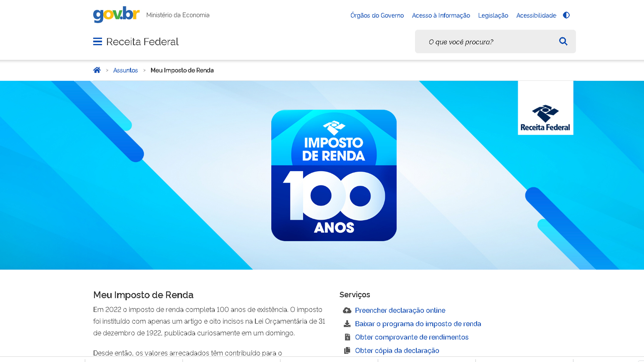Click the gov.br logo
644x362 pixels.
click(x=116, y=14)
